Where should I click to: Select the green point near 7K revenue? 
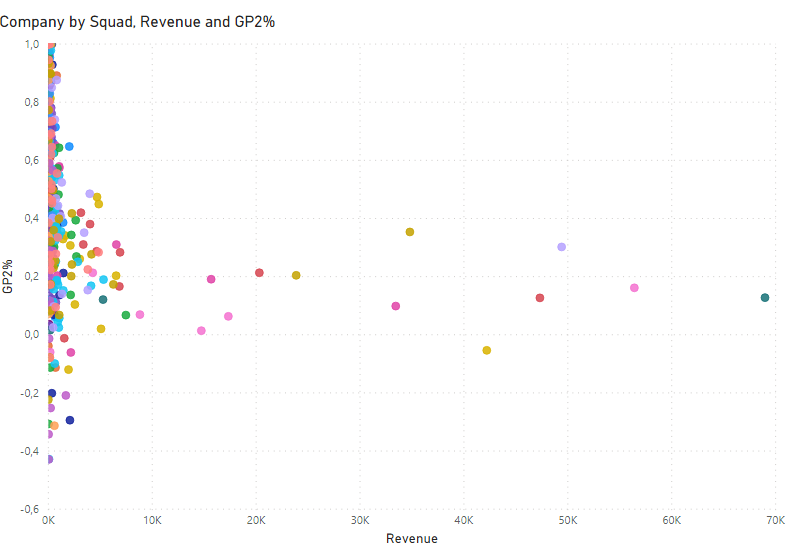point(126,315)
